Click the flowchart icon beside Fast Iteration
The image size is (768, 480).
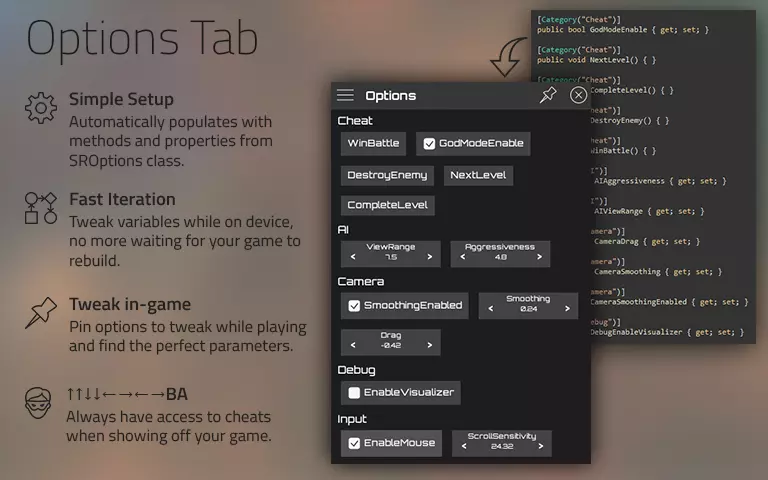point(41,208)
